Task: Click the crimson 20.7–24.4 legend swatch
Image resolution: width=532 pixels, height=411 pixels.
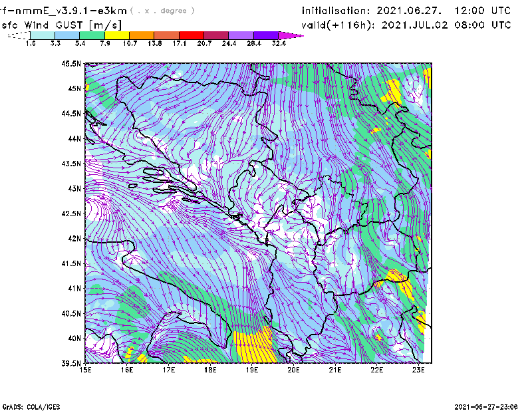Action: 216,35
